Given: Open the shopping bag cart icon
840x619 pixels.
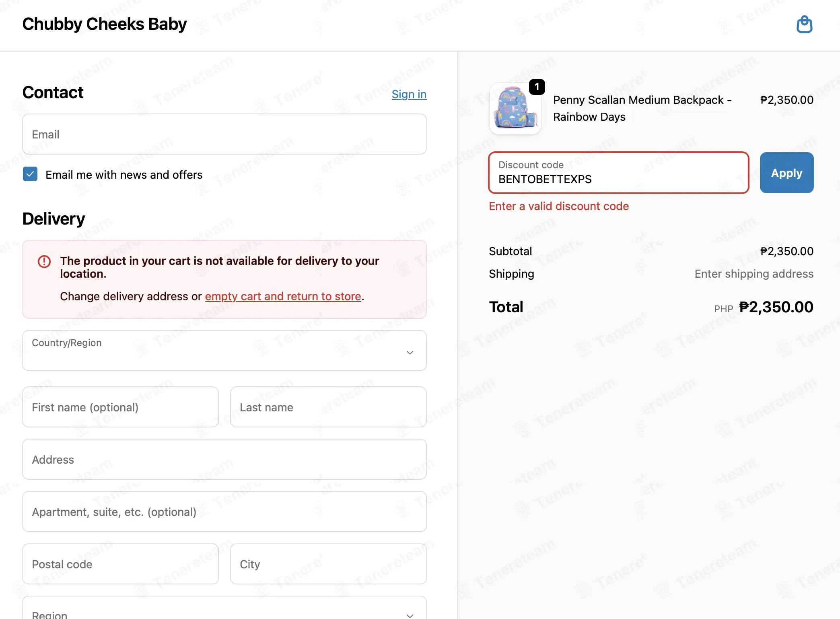Looking at the screenshot, I should [804, 25].
